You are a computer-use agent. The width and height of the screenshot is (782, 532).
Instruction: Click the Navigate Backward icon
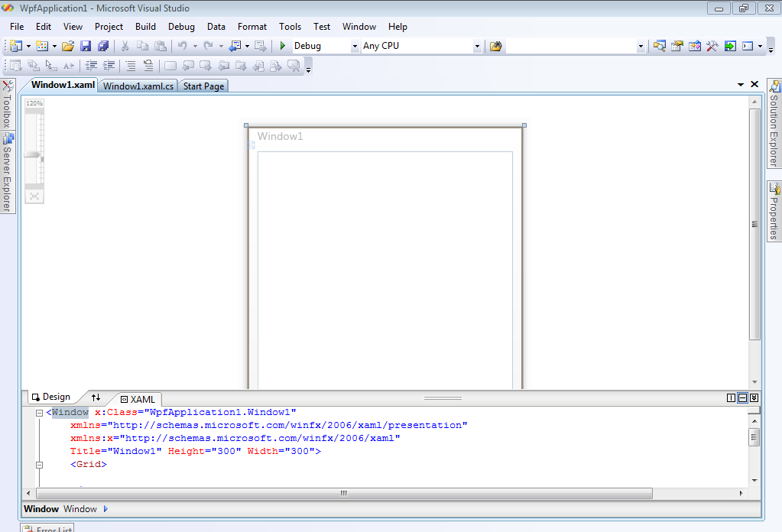[235, 46]
